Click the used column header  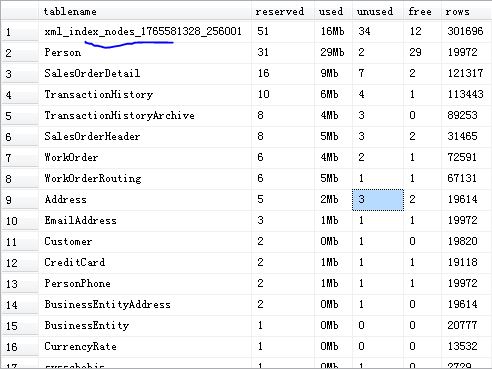[333, 11]
